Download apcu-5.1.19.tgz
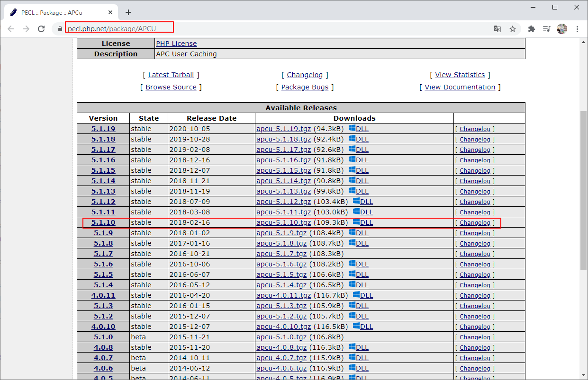Image resolution: width=588 pixels, height=380 pixels. (x=283, y=129)
